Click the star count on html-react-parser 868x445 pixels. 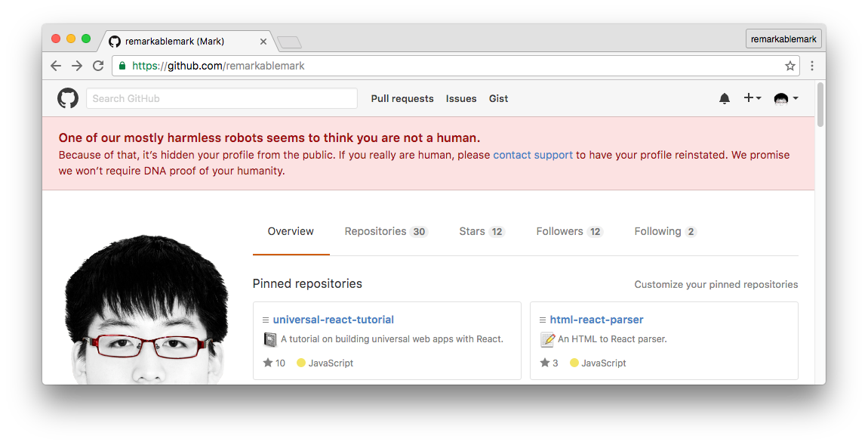[549, 363]
